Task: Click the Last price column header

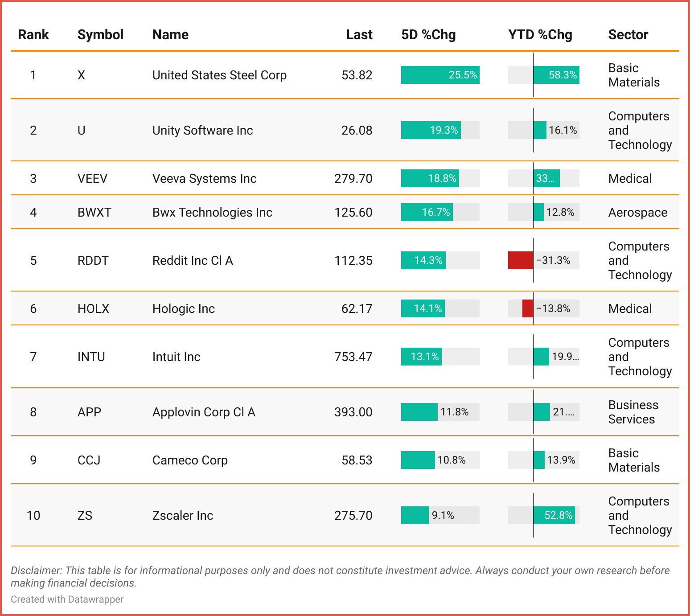Action: (x=359, y=35)
